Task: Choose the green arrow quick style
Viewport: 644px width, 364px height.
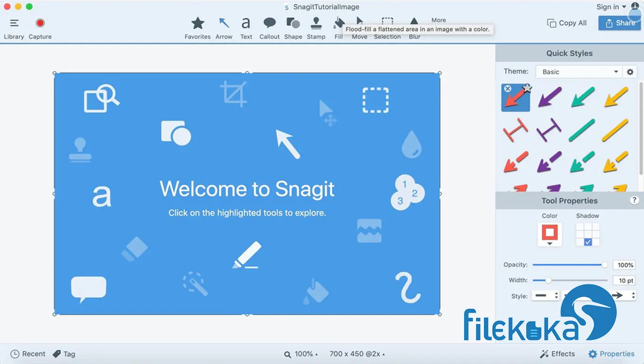Action: (582, 97)
